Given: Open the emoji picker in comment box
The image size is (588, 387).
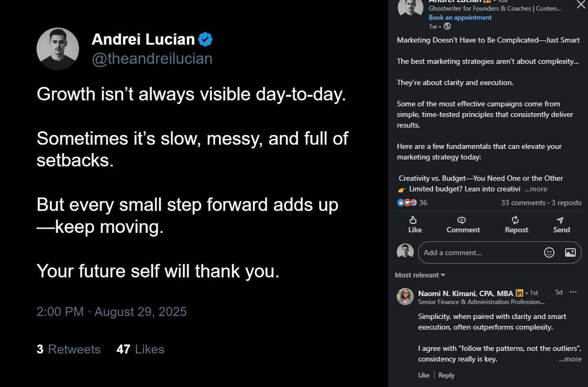Looking at the screenshot, I should pos(549,253).
